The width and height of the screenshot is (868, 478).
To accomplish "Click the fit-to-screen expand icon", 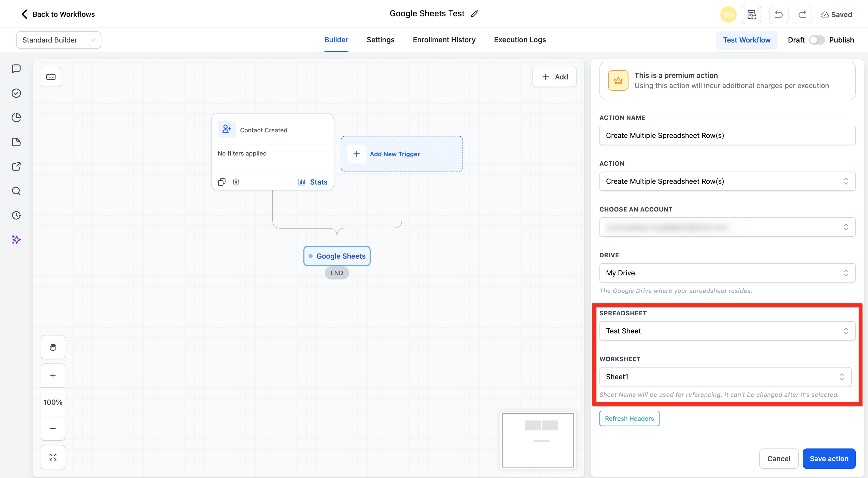I will pos(53,457).
